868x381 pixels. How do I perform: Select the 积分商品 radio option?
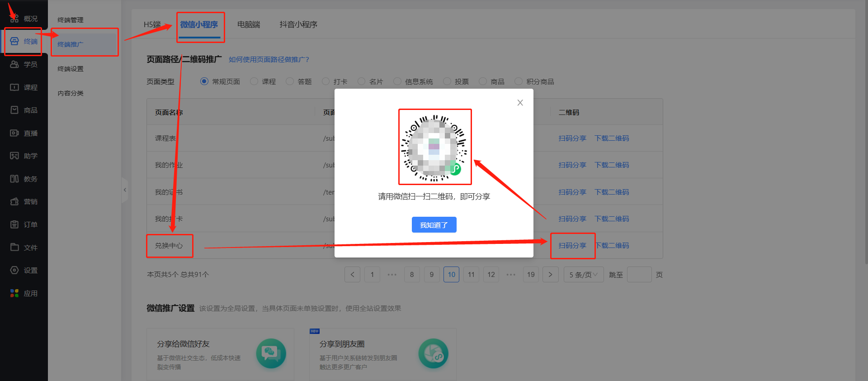tap(519, 81)
